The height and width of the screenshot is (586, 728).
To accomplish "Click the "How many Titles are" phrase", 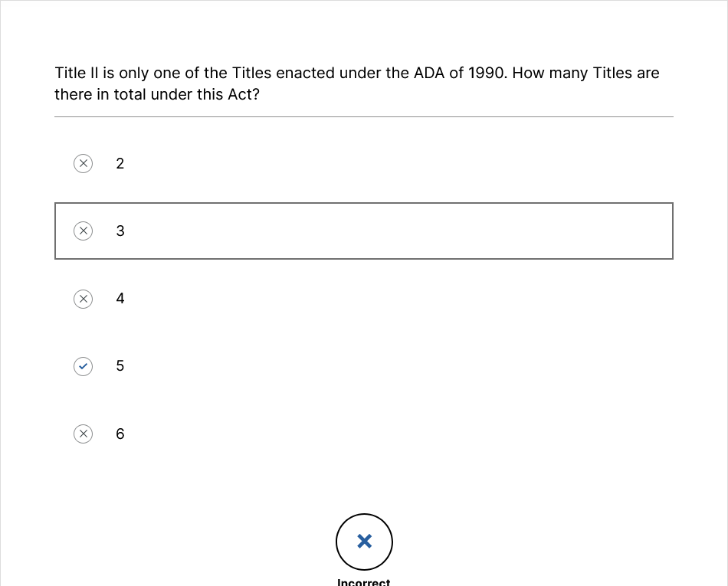I will point(585,74).
